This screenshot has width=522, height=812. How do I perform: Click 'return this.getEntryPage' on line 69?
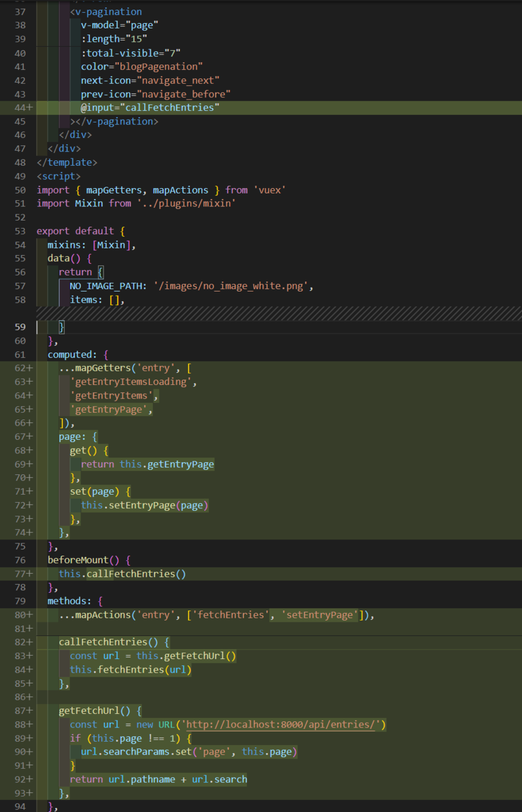click(147, 464)
